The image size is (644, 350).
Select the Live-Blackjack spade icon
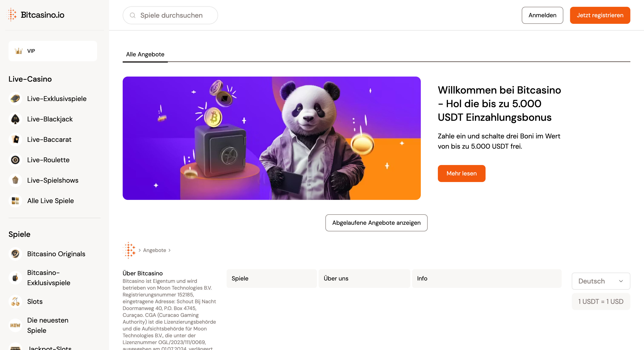pos(15,119)
